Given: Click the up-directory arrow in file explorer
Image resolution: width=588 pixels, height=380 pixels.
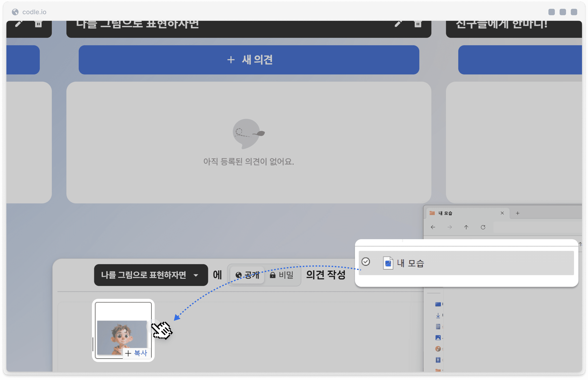Looking at the screenshot, I should click(x=466, y=227).
